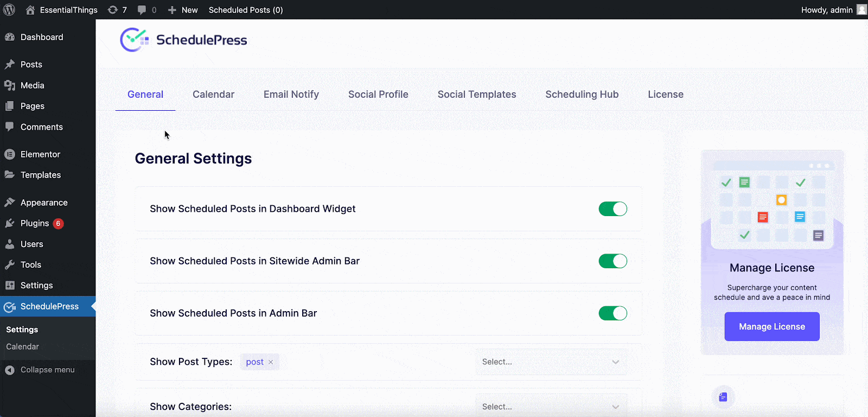Open Elementor from the sidebar icon
The height and width of the screenshot is (417, 868).
(x=10, y=154)
